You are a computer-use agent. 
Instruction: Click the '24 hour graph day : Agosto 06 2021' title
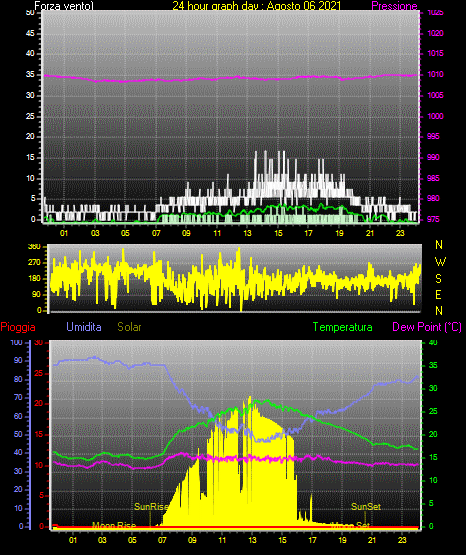257,6
